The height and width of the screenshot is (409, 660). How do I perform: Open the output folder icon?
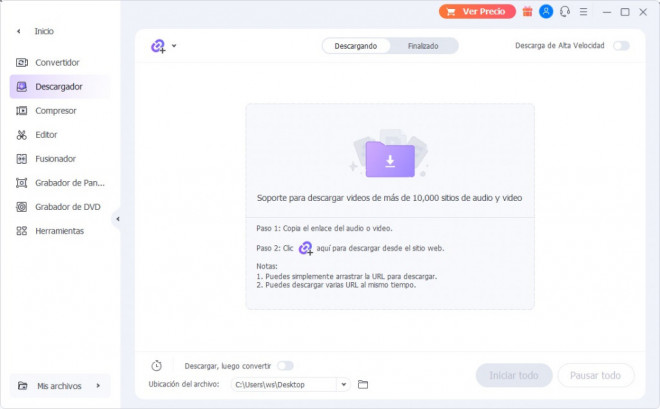[363, 384]
